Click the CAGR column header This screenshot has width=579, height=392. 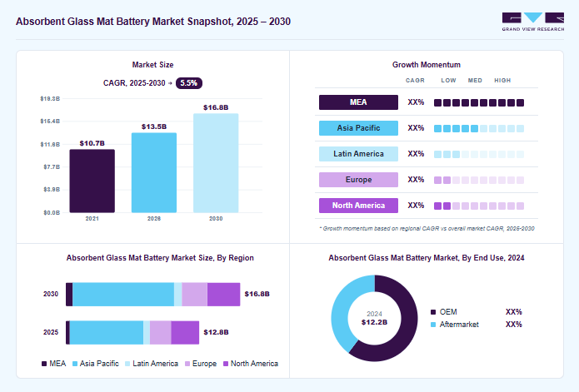[x=415, y=80]
